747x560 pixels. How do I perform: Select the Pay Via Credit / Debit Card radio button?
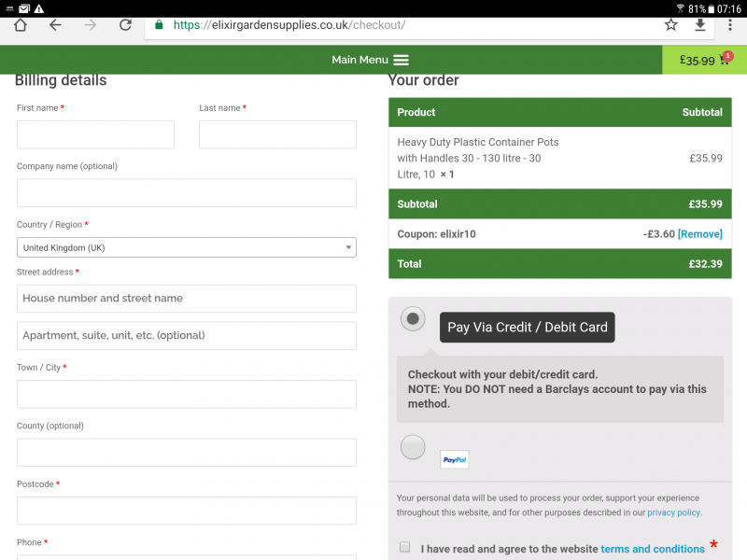coord(413,319)
